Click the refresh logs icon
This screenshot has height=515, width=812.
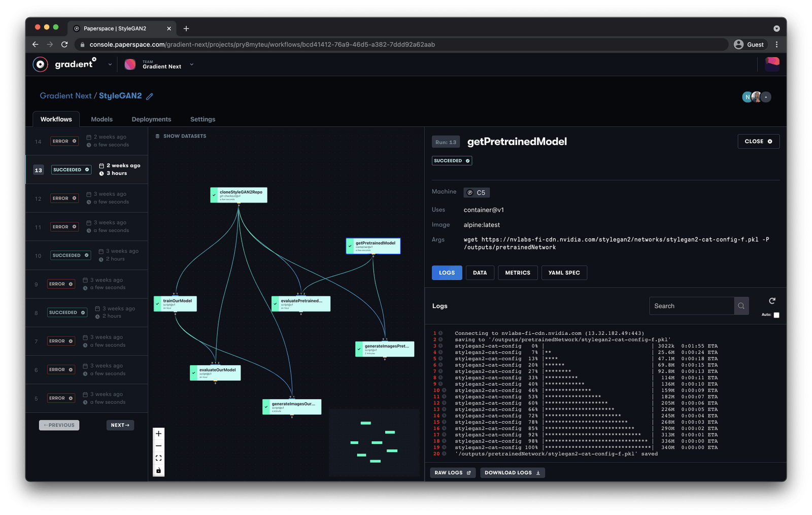tap(771, 300)
